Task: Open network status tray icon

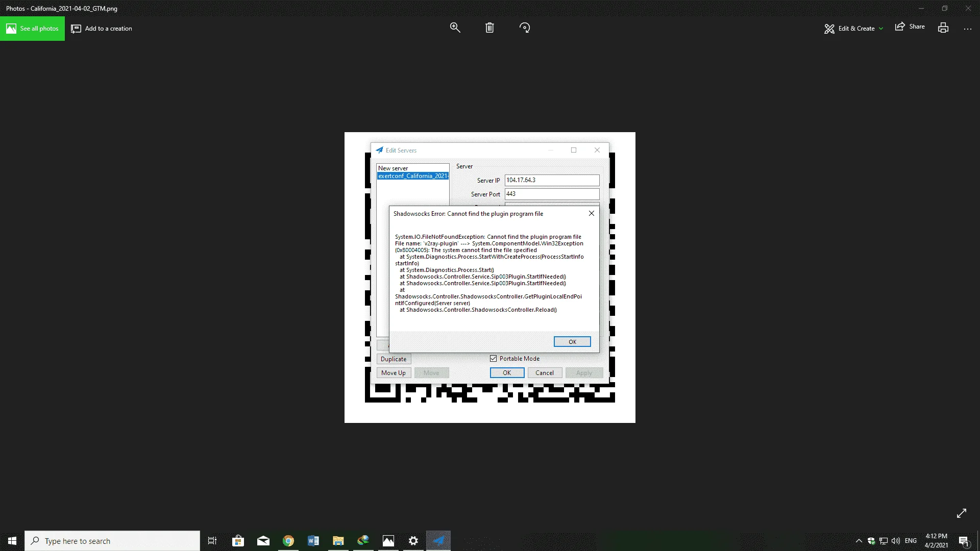Action: point(884,541)
